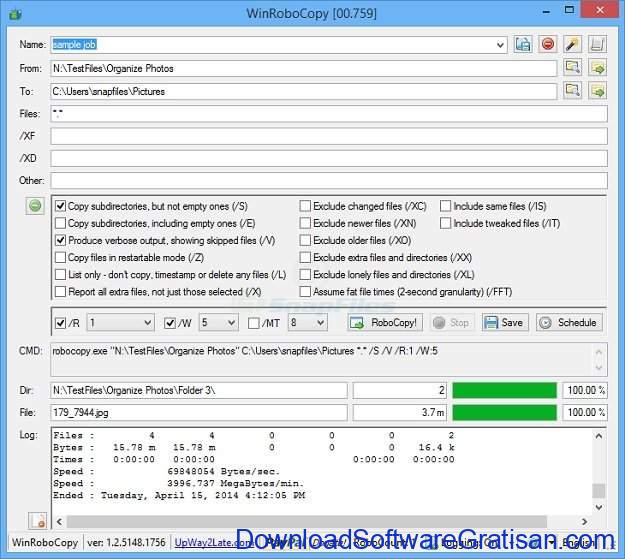Browse for source folder in From row
The width and height of the screenshot is (625, 559).
(572, 67)
